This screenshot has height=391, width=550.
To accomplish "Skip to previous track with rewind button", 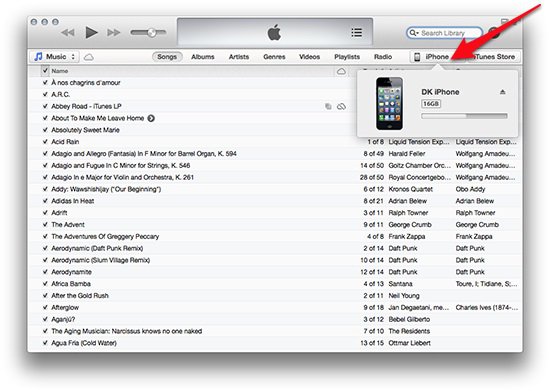I will pos(68,33).
